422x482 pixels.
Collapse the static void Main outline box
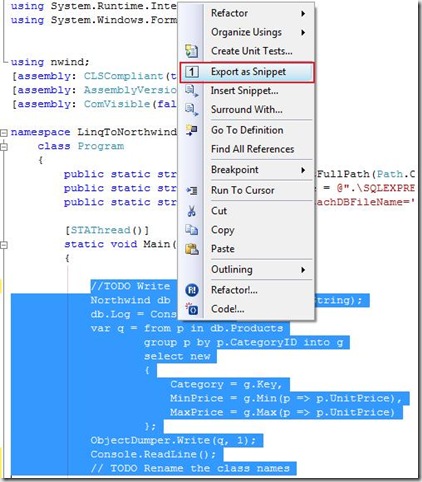[x=4, y=245]
